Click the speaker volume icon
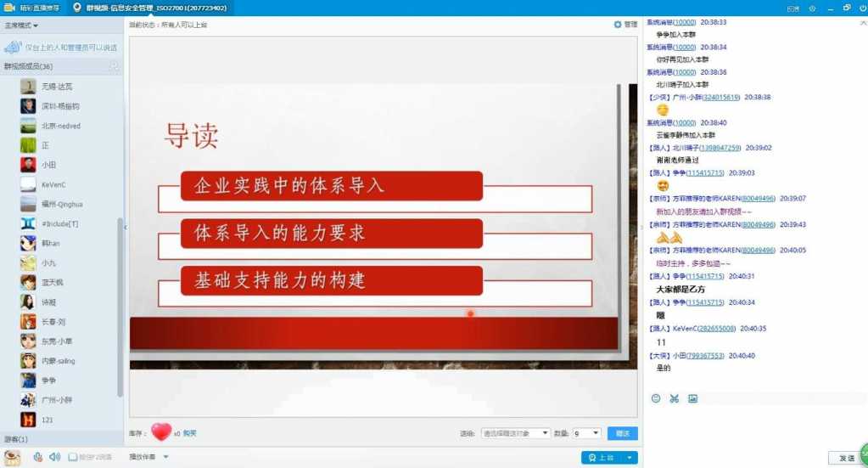The width and height of the screenshot is (868, 468). coord(54,457)
